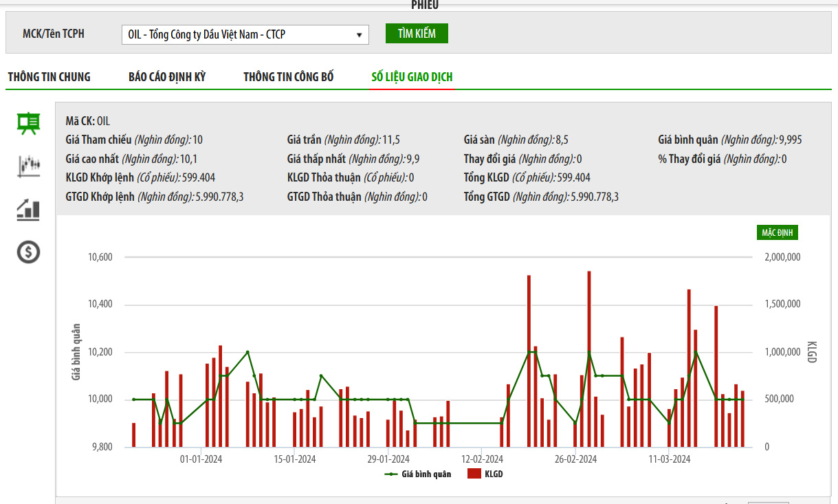Click the 12-02-2024 date axis label
838x504 pixels.
483,459
